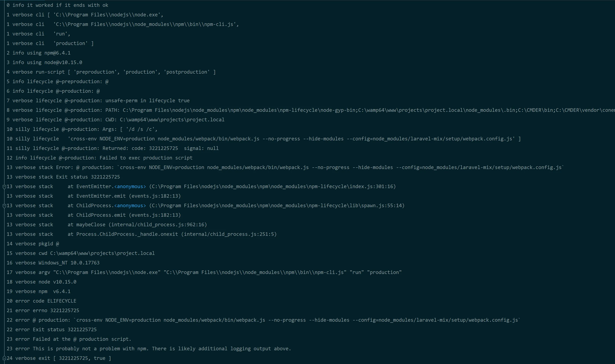Click 'unsafe-perm in lifecycle true' text
615x364 pixels.
147,101
